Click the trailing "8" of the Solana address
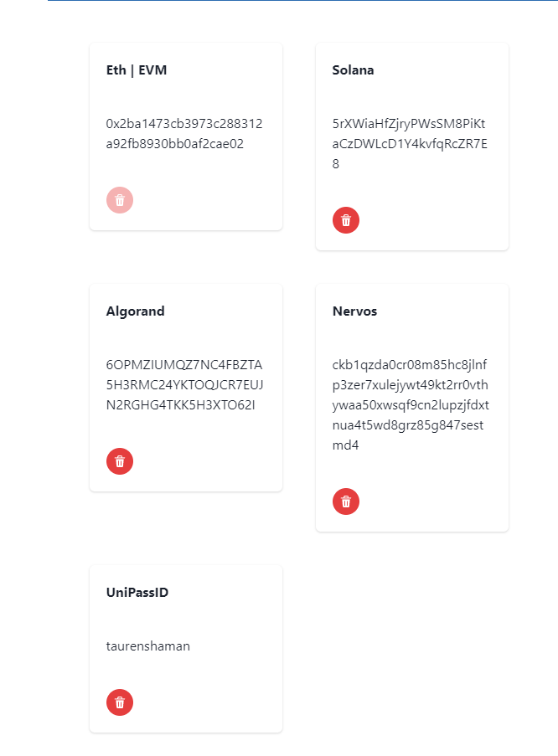Image resolution: width=558 pixels, height=756 pixels. (336, 164)
